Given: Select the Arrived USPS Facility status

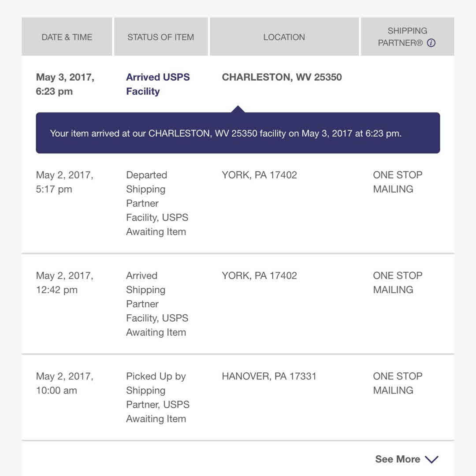Looking at the screenshot, I should click(158, 84).
